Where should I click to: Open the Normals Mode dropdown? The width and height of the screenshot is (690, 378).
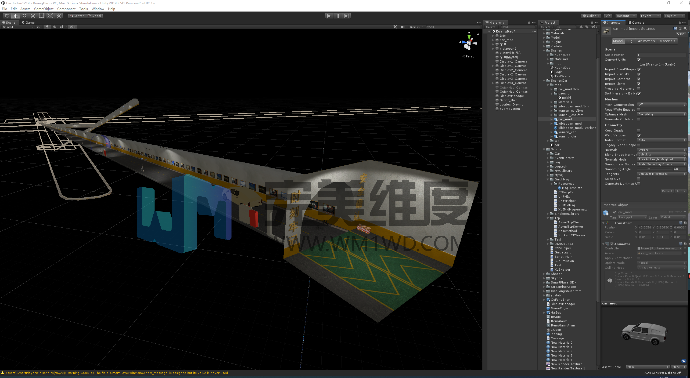pos(661,159)
